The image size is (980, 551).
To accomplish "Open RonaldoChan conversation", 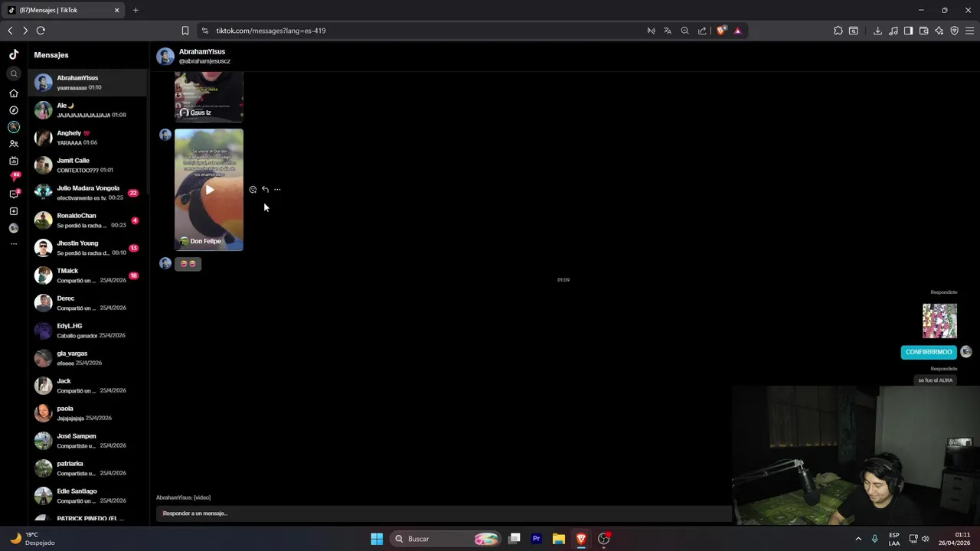I will tap(87, 220).
